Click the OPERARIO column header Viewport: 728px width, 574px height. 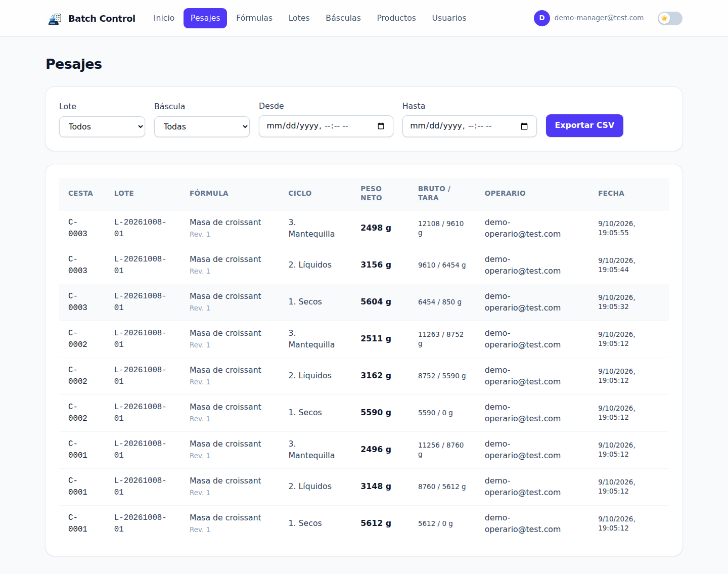tap(505, 193)
